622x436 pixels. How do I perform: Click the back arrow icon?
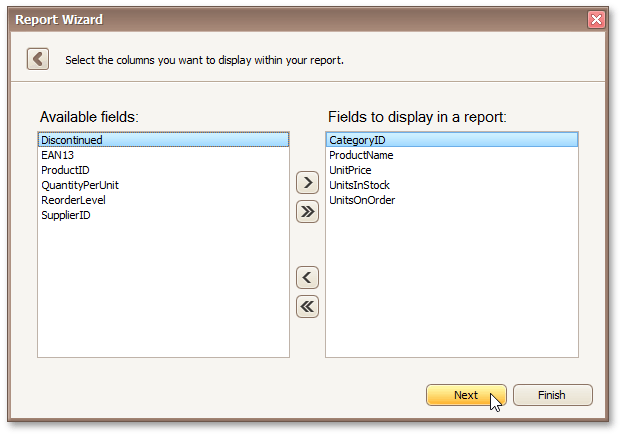tap(38, 59)
